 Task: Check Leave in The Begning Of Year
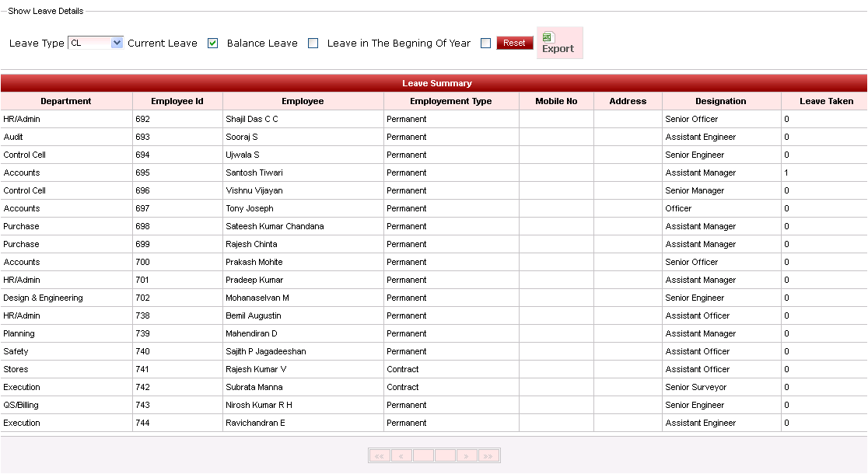(x=485, y=44)
